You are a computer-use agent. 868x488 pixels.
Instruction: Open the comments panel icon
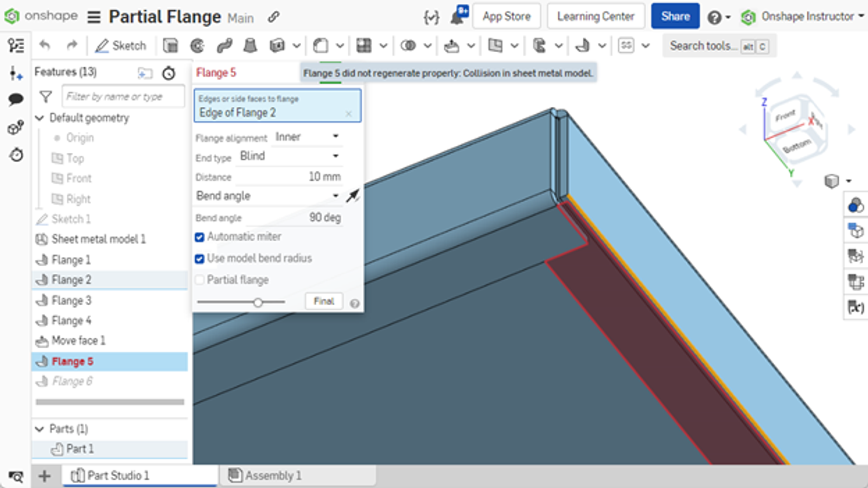[16, 99]
